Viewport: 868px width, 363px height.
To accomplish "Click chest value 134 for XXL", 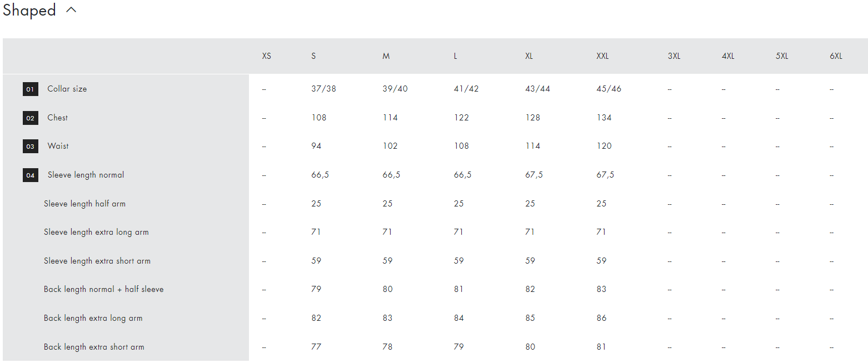I will pyautogui.click(x=604, y=118).
